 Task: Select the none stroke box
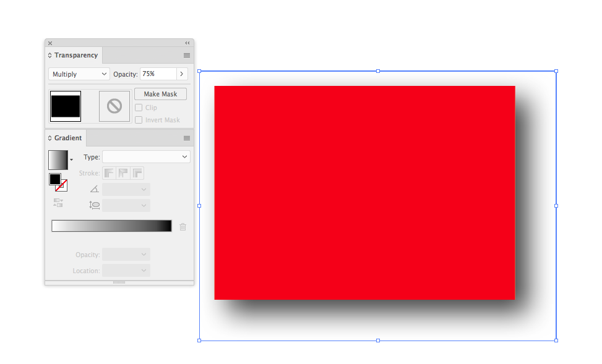(x=63, y=187)
